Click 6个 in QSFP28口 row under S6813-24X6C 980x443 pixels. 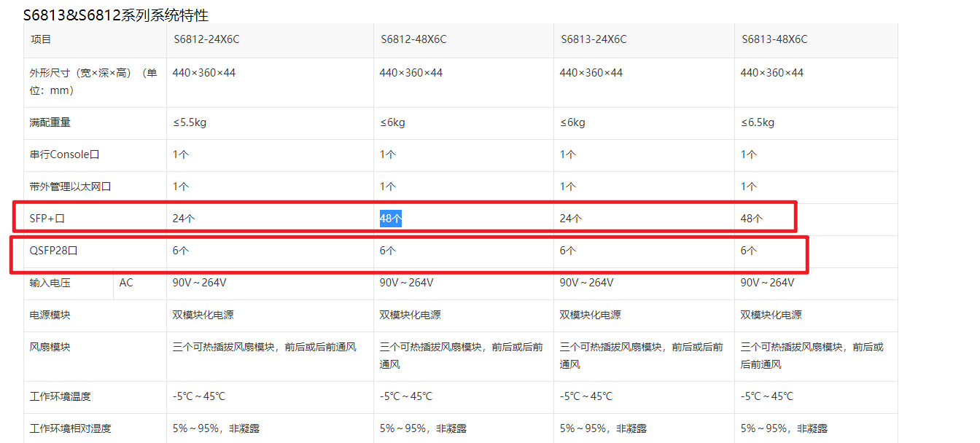click(568, 251)
